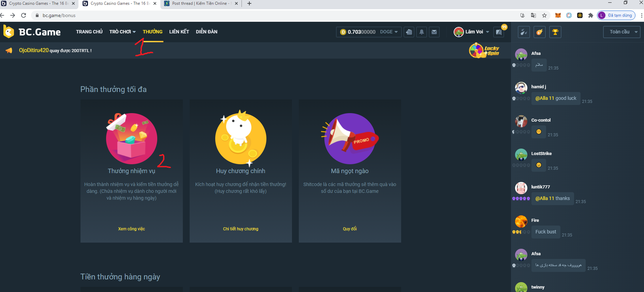Viewport: 644px width, 292px height.
Task: Toggle the chat panel icon with 99 badge
Action: click(x=499, y=32)
